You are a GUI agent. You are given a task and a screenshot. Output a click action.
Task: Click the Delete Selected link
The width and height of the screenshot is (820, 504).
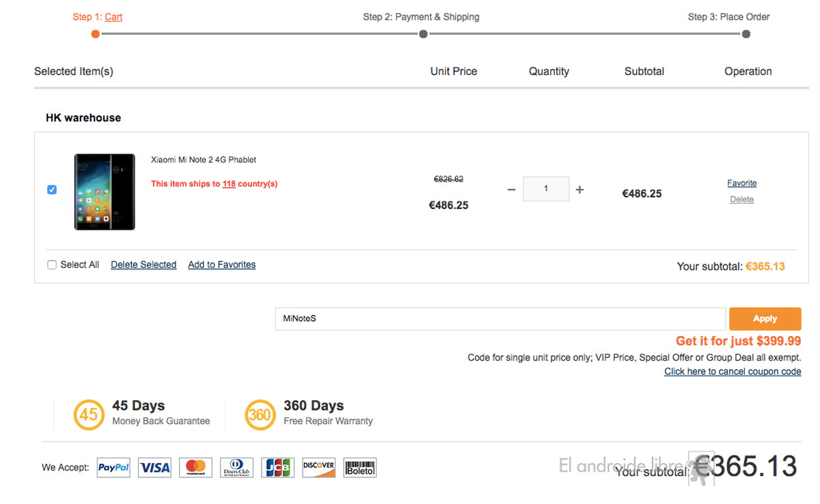[x=143, y=265]
